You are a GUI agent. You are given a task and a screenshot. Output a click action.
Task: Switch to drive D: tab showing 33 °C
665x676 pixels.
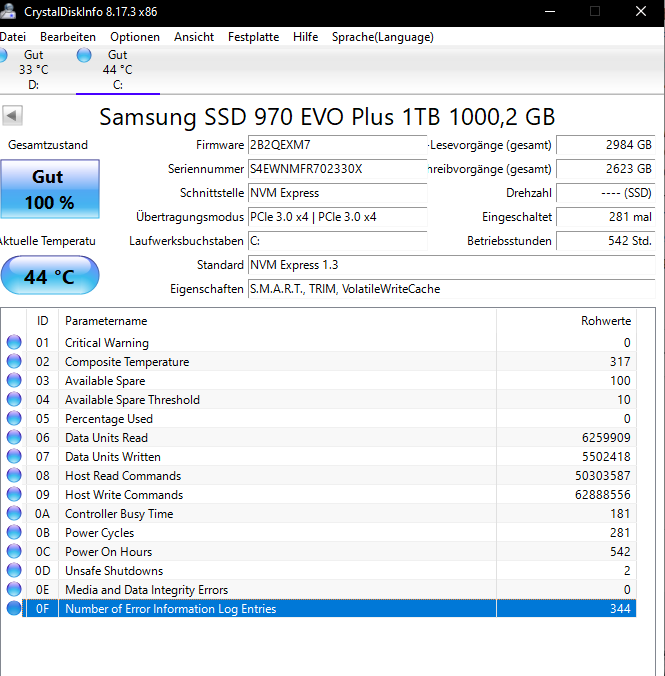[x=34, y=69]
